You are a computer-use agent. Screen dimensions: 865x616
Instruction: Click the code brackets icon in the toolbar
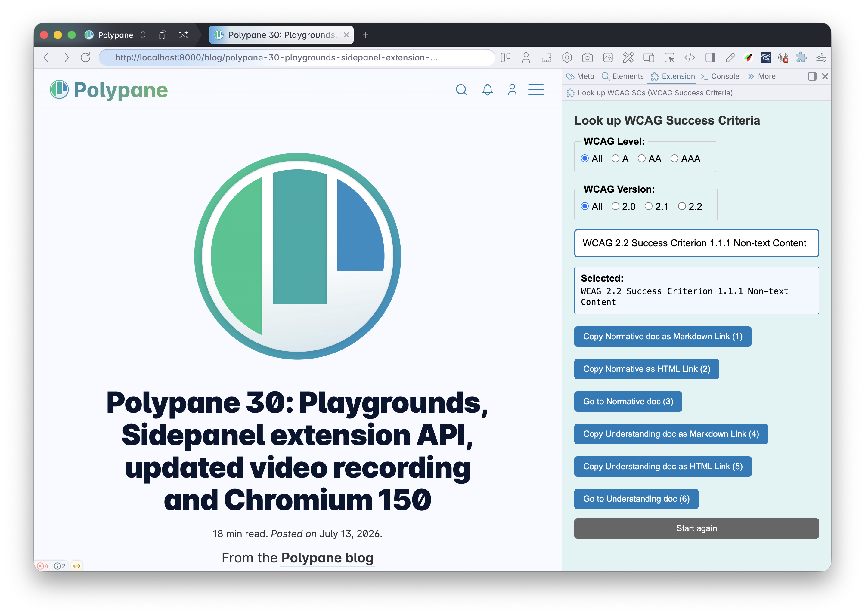pyautogui.click(x=690, y=57)
